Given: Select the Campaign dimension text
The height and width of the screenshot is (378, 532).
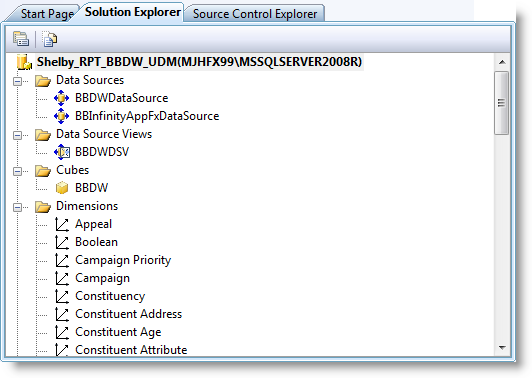Looking at the screenshot, I should click(x=102, y=278).
